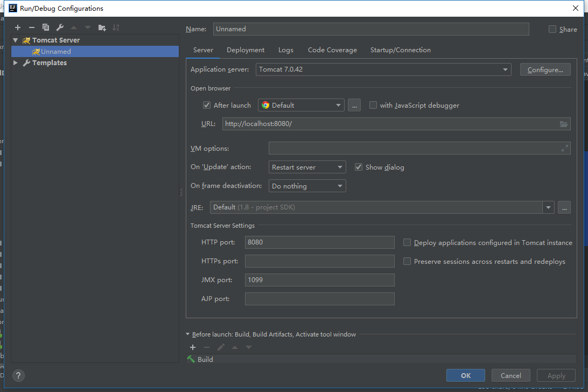
Task: Remove the before launch task
Action: (x=207, y=347)
